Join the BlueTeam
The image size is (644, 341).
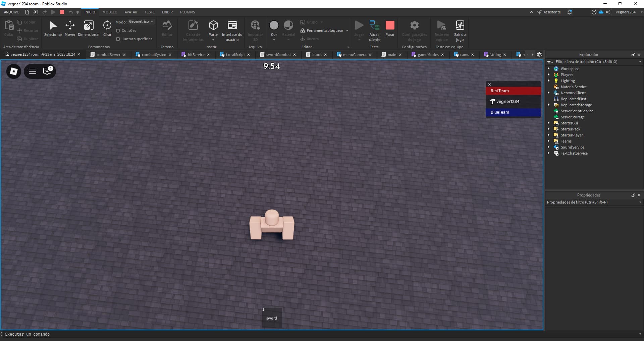513,112
